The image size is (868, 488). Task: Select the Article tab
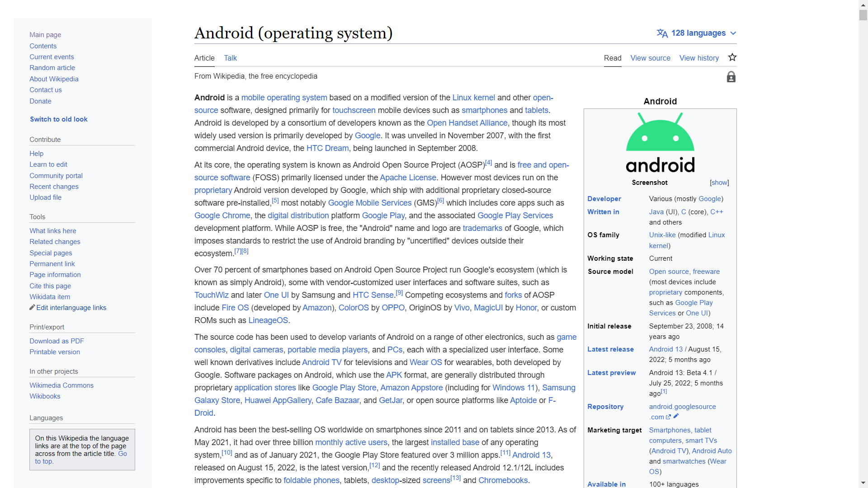tap(204, 58)
